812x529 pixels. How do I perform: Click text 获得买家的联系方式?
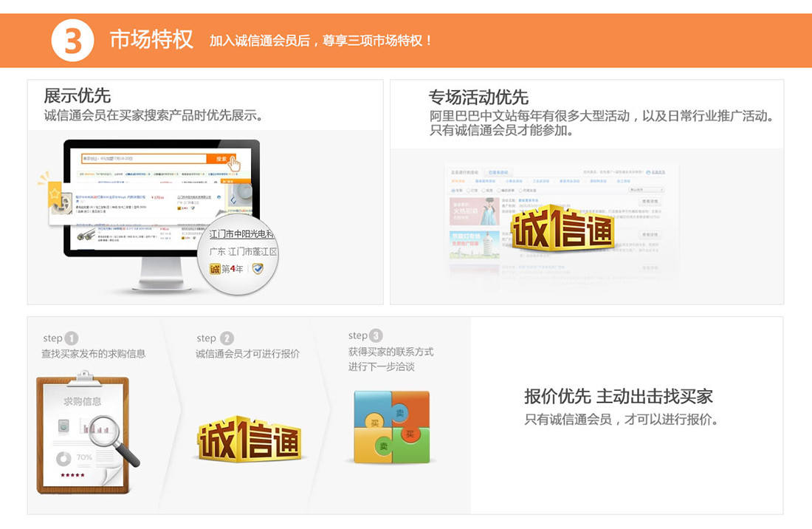391,352
